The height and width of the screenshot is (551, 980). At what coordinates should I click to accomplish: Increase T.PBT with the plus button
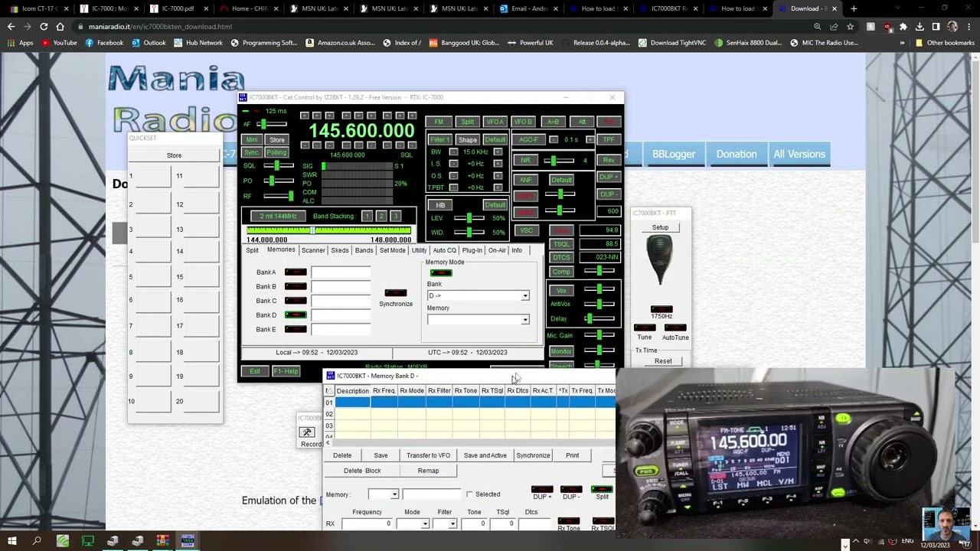point(498,187)
